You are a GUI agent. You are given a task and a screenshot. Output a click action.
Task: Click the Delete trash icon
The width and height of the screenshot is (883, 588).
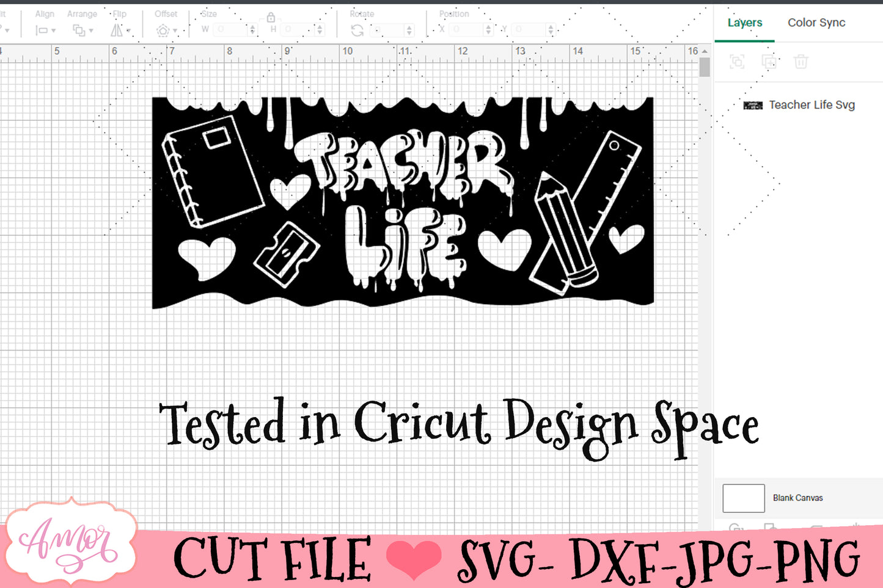click(801, 61)
